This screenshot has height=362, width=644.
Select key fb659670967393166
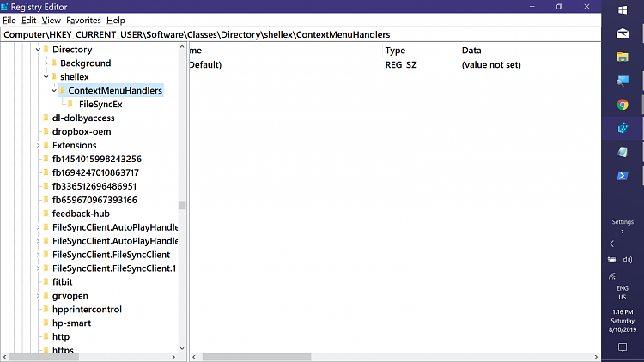point(94,200)
